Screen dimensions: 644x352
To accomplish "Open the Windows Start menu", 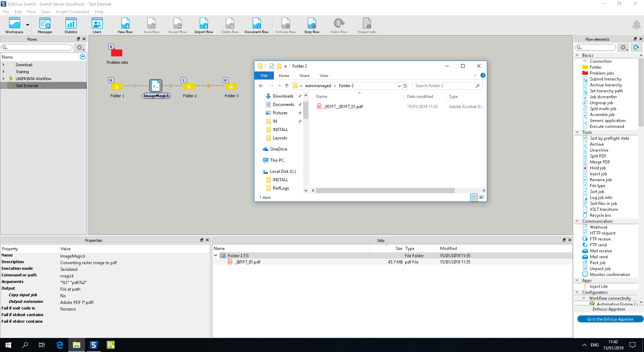I will pos(8,345).
